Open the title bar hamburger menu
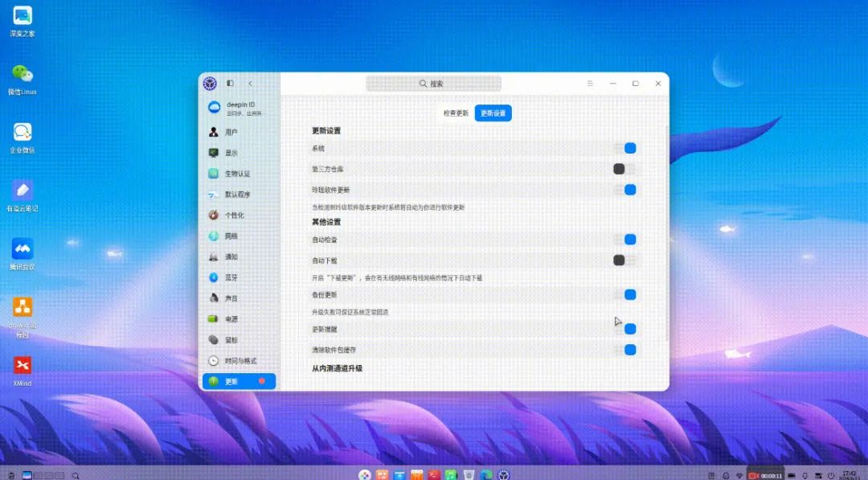This screenshot has height=480, width=868. coord(590,84)
